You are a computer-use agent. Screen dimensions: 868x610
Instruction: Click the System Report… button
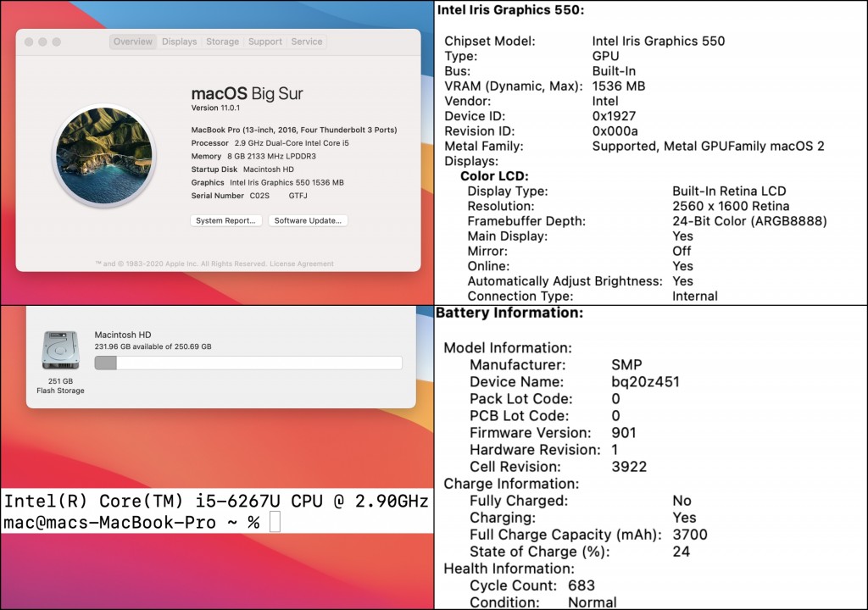225,220
